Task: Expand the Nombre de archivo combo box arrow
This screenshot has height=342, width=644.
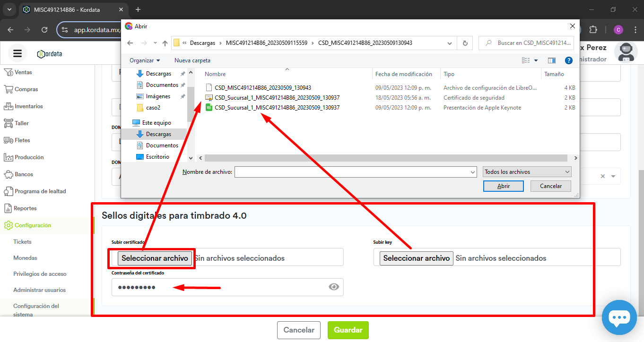Action: coord(472,172)
